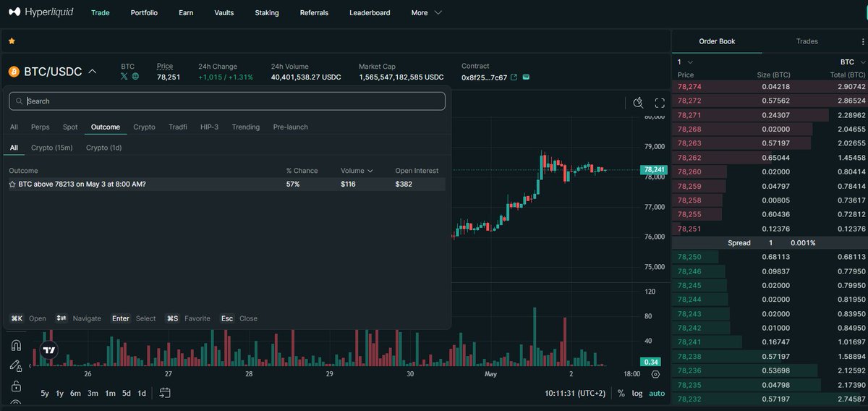Select the All market category tab

[14, 127]
